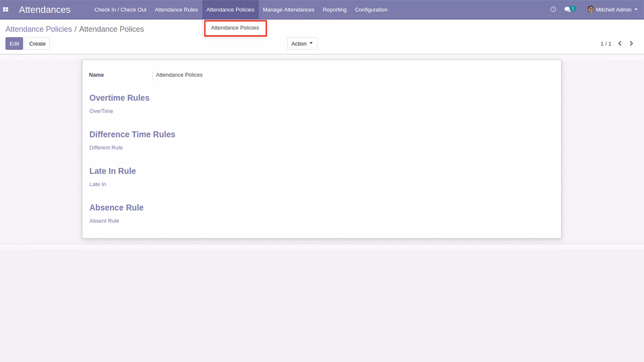The image size is (644, 362).
Task: Go back via Attendance Policies breadcrumb
Action: (39, 29)
